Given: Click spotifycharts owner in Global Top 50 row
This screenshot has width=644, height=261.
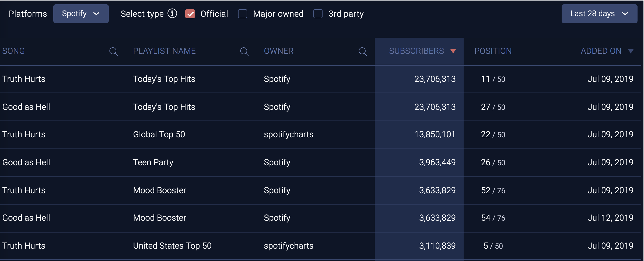Looking at the screenshot, I should point(289,134).
